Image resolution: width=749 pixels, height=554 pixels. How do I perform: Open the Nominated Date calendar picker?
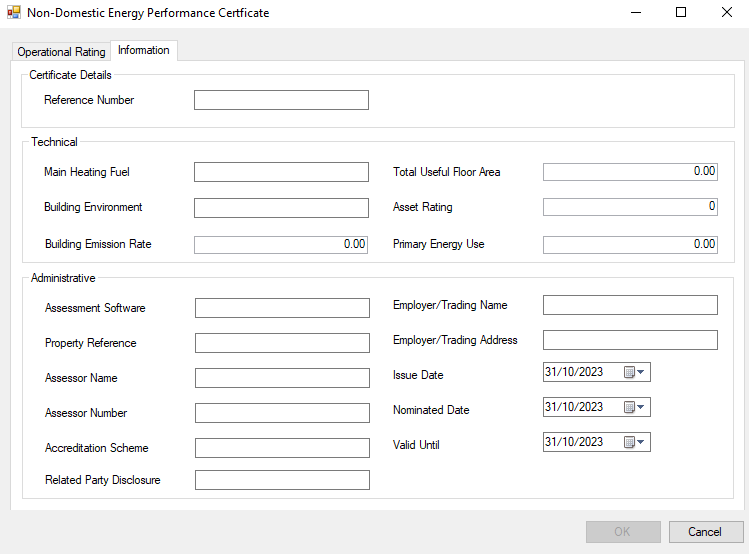point(635,407)
